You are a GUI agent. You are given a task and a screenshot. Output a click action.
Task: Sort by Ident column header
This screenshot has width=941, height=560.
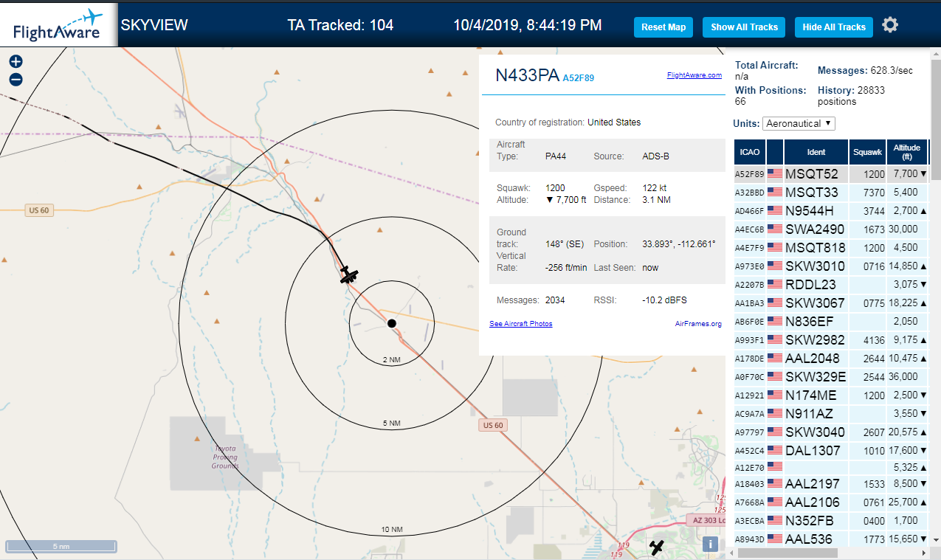pyautogui.click(x=816, y=152)
